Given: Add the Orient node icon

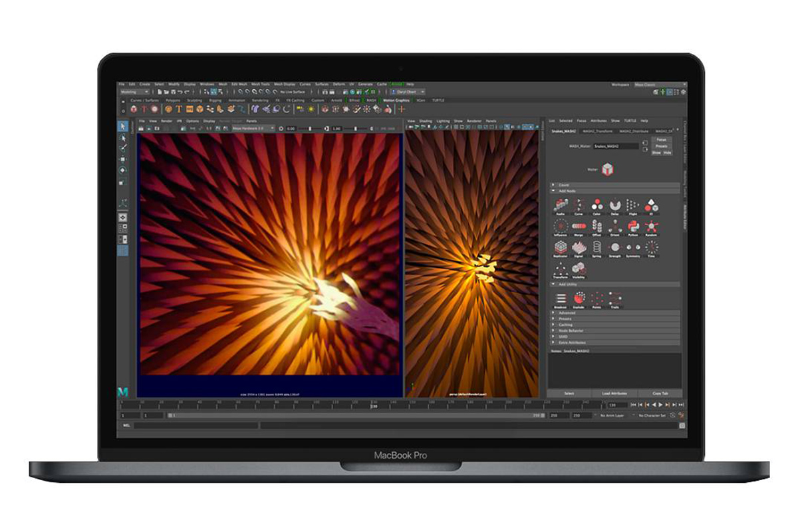Looking at the screenshot, I should coord(615,226).
